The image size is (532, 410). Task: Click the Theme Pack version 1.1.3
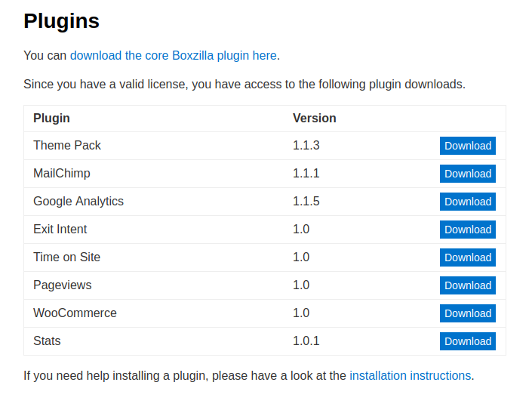tap(306, 145)
